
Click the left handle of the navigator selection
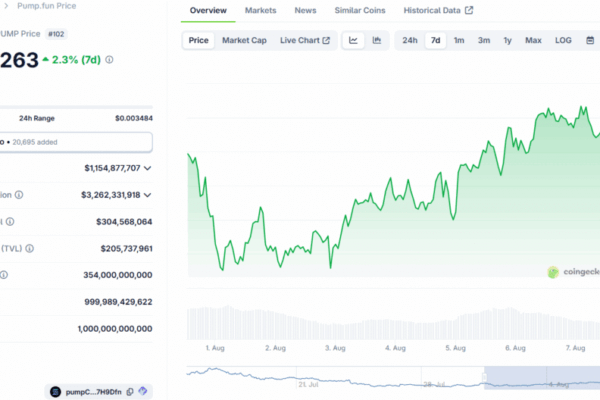[484, 378]
